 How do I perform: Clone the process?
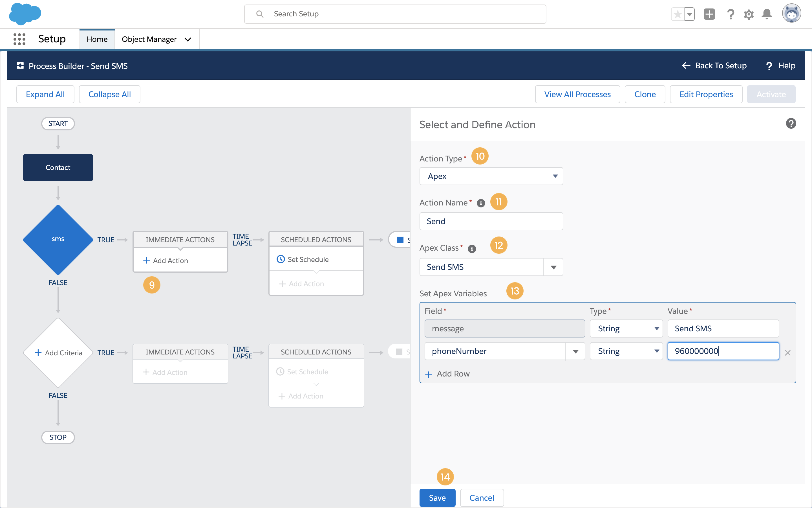pos(645,94)
